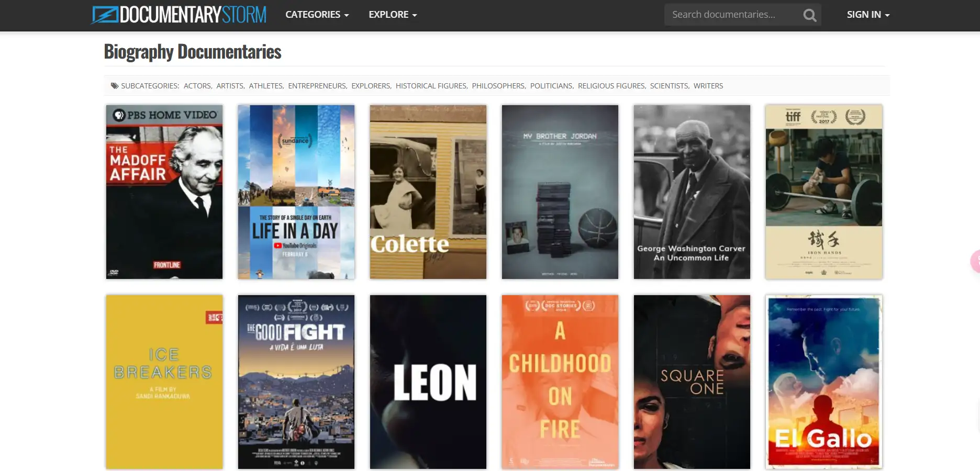Open the Categories dropdown menu
The width and height of the screenshot is (980, 471).
click(317, 15)
